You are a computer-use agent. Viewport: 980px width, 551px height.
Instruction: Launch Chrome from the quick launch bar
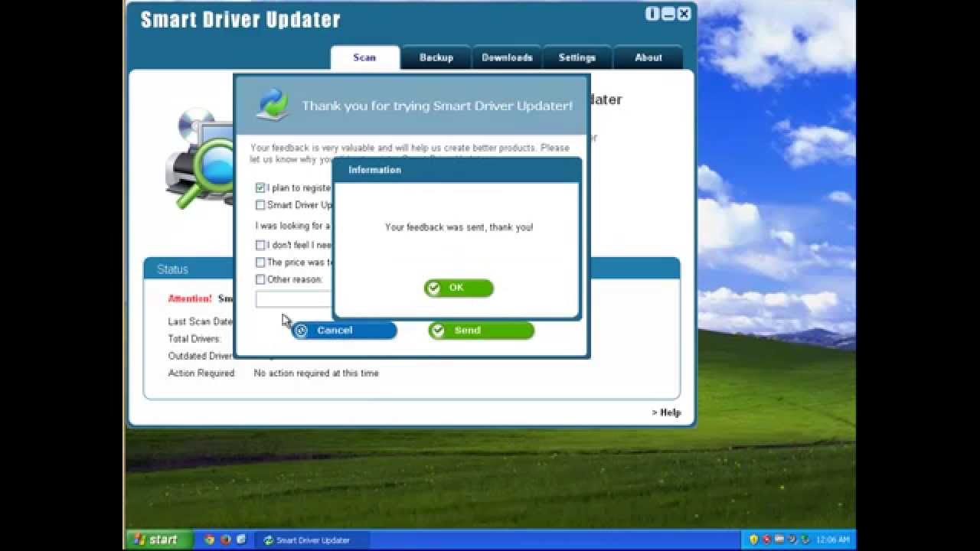(x=209, y=540)
